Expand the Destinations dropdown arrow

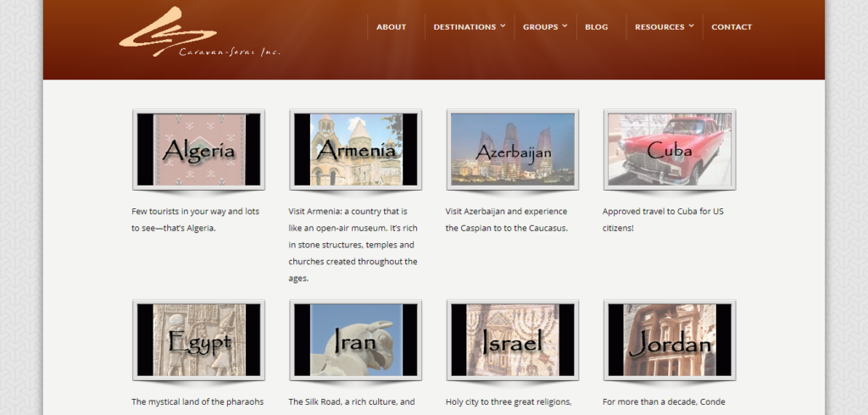pyautogui.click(x=504, y=25)
